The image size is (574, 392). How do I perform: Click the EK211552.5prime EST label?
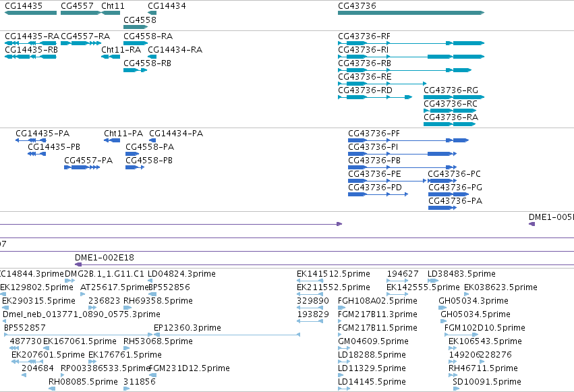coord(333,287)
